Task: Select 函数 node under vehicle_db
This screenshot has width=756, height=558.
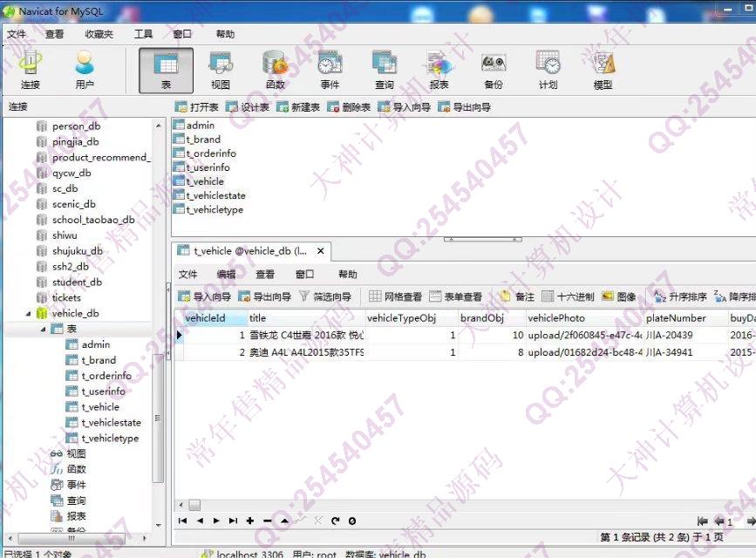Action: (76, 469)
